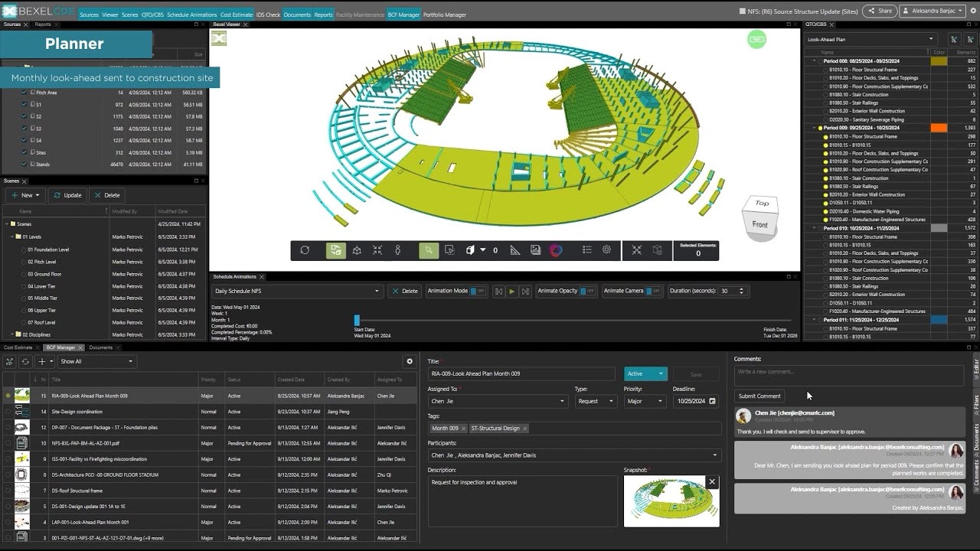
Task: Open the BCF Manager top menu
Action: 403,15
